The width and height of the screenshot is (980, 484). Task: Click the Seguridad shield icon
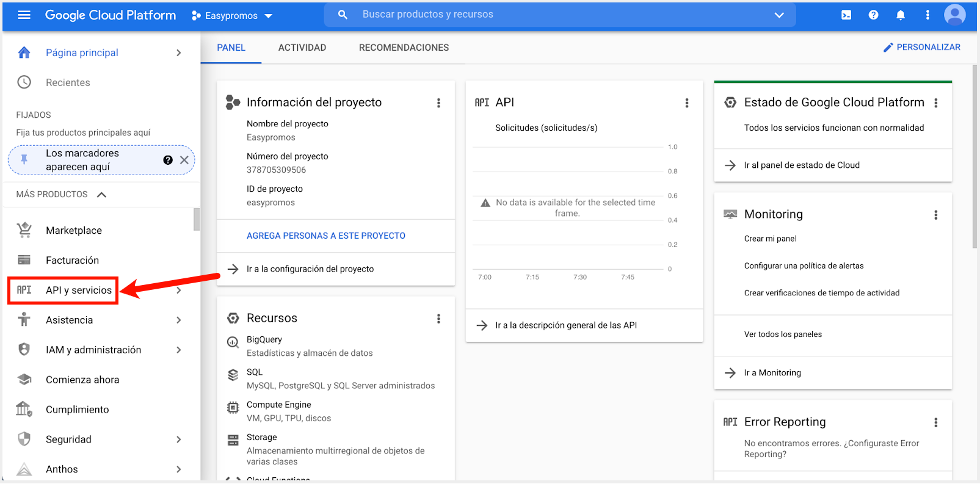[24, 439]
